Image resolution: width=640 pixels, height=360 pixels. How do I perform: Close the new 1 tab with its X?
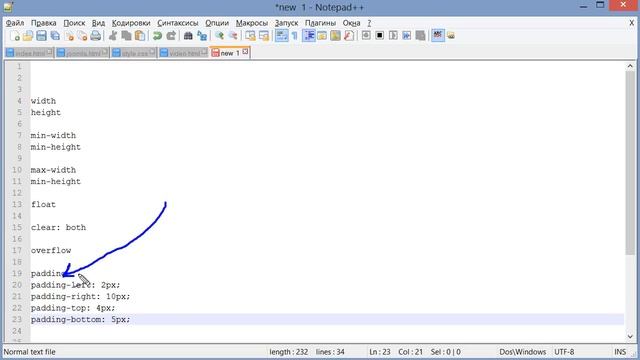pos(245,52)
